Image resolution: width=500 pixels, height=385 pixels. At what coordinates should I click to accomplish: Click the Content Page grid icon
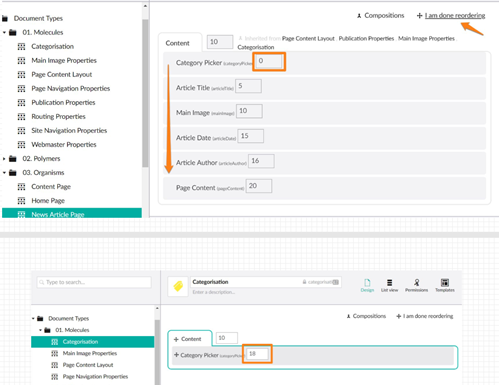[x=21, y=187]
